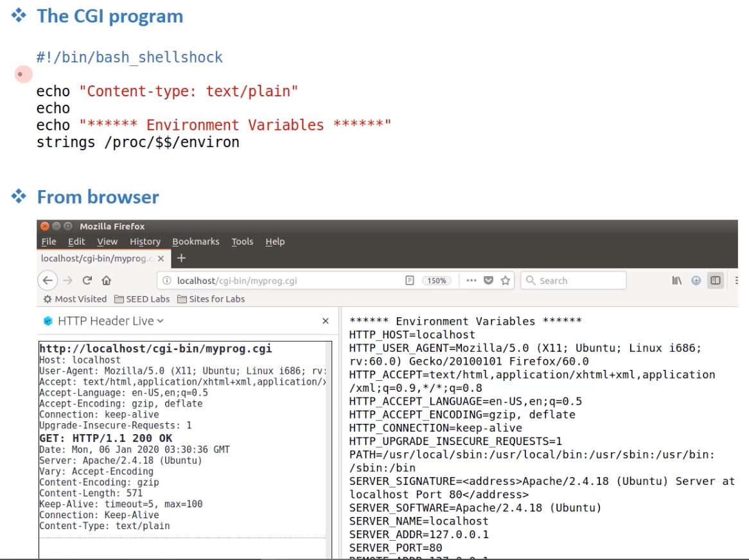
Task: Click the Firefox forward arrow button
Action: pos(68,281)
